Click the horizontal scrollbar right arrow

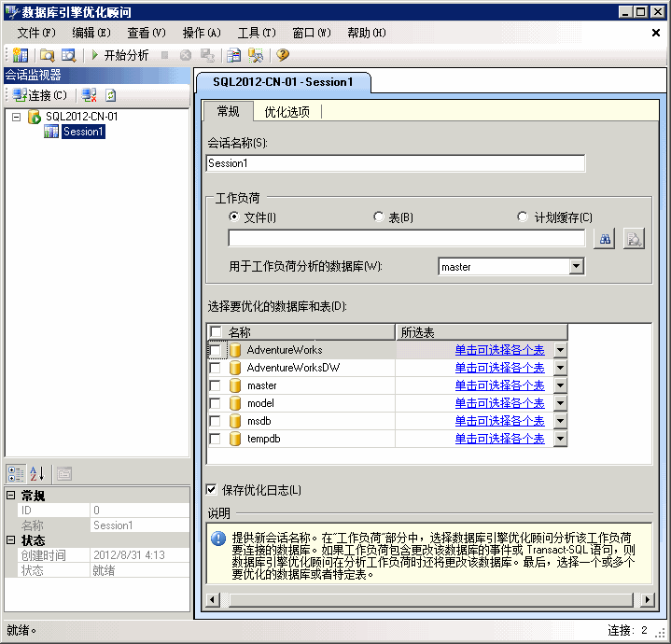point(647,600)
